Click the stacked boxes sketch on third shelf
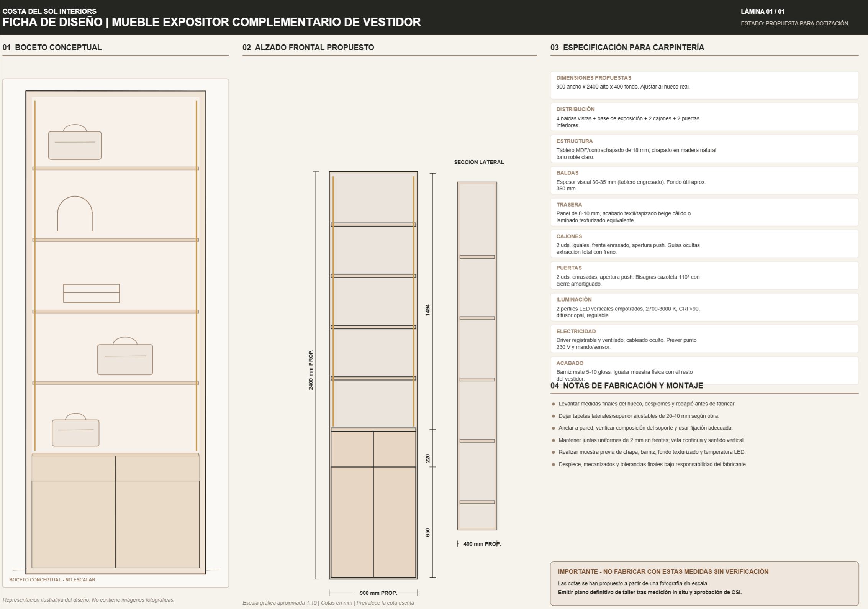 91,293
